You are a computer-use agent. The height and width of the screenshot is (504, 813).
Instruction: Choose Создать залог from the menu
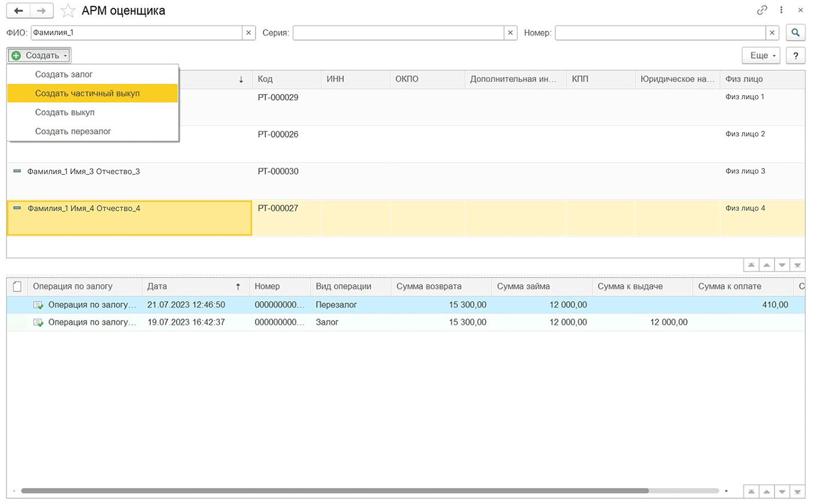pyautogui.click(x=92, y=74)
